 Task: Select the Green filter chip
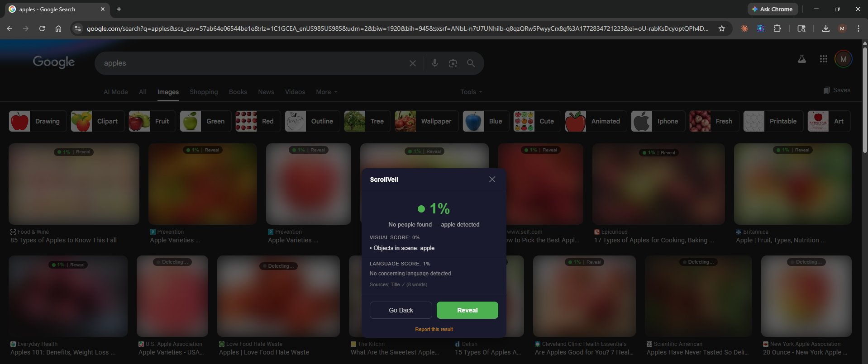pos(205,121)
